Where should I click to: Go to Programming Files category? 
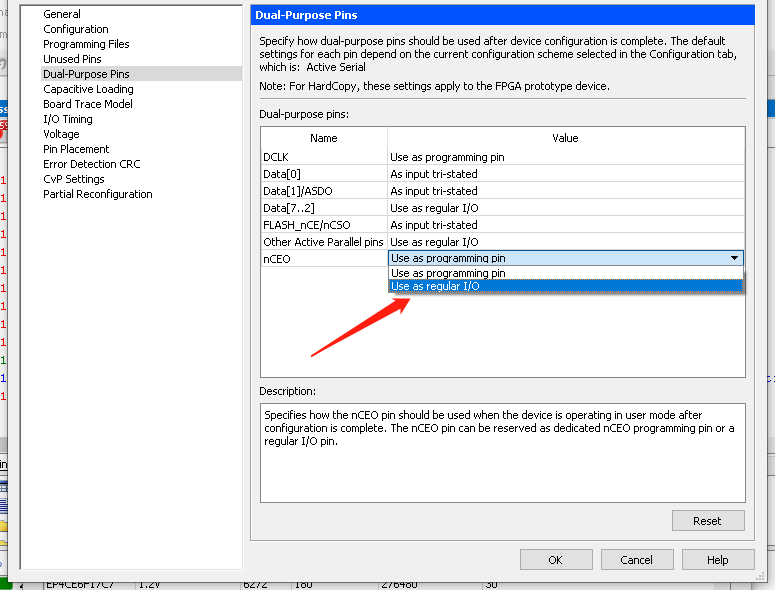(86, 44)
